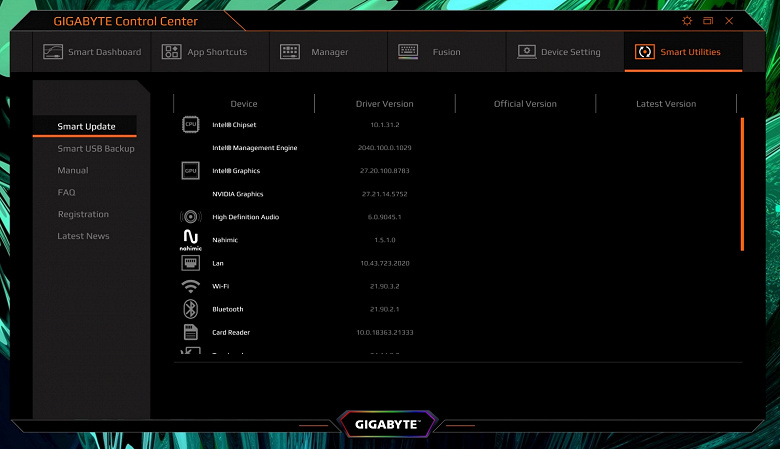Open Registration in the sidebar
This screenshot has width=780, height=449.
[83, 214]
